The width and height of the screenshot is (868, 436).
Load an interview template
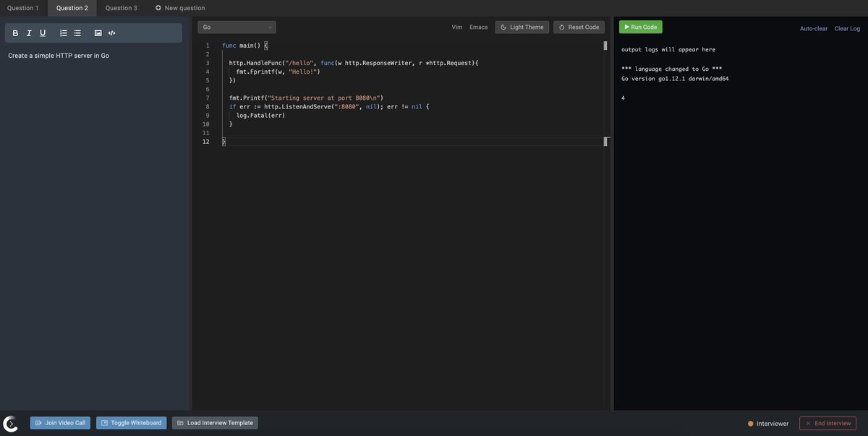[215, 423]
